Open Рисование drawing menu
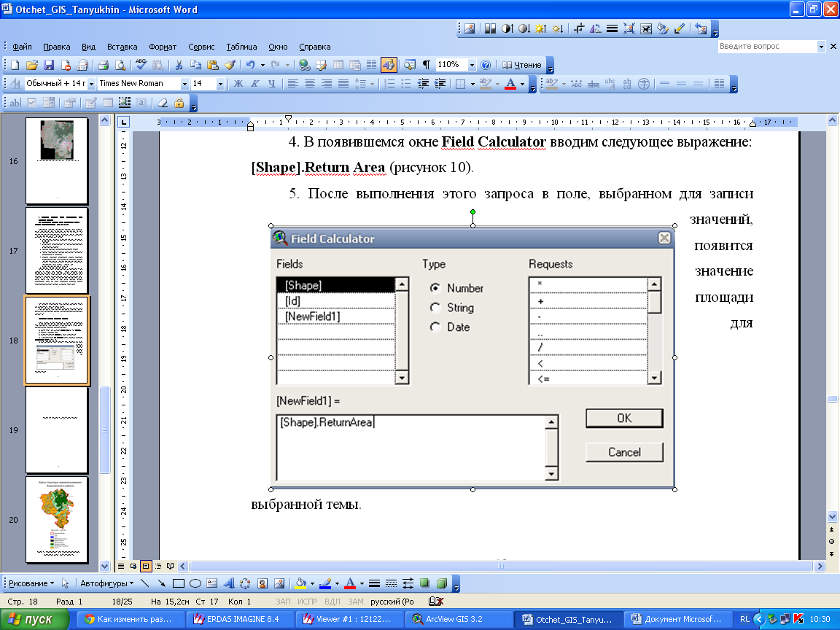The image size is (840, 630). (x=31, y=583)
